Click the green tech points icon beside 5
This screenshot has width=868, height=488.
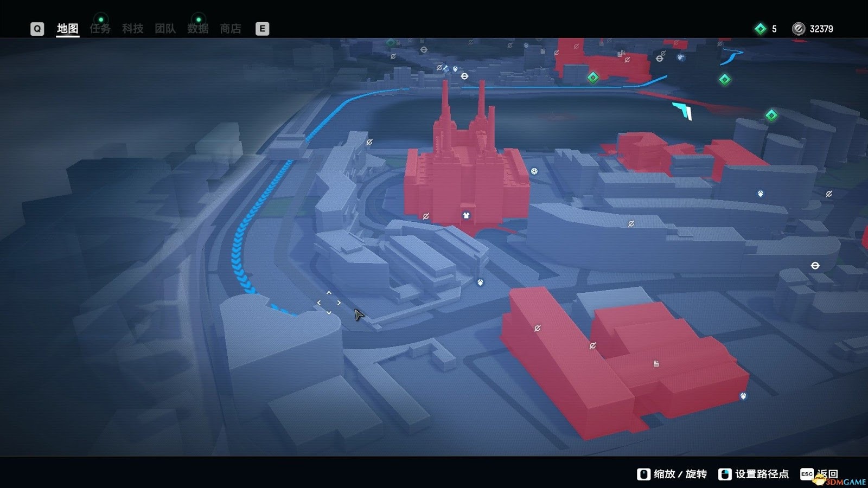[761, 29]
